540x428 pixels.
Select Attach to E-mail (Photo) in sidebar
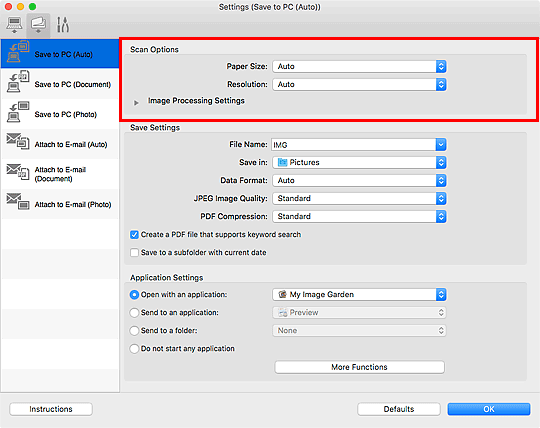click(60, 204)
